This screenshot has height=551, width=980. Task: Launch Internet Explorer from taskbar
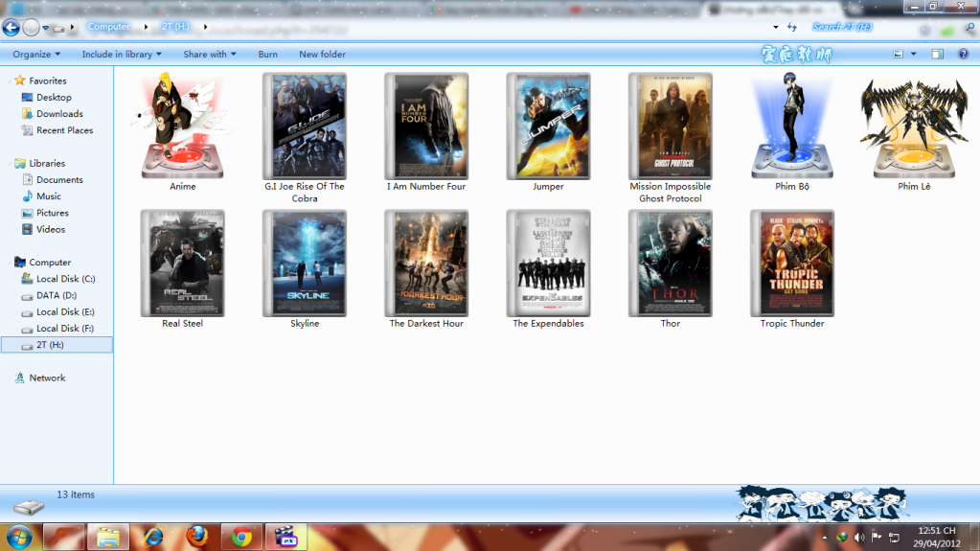click(x=152, y=538)
